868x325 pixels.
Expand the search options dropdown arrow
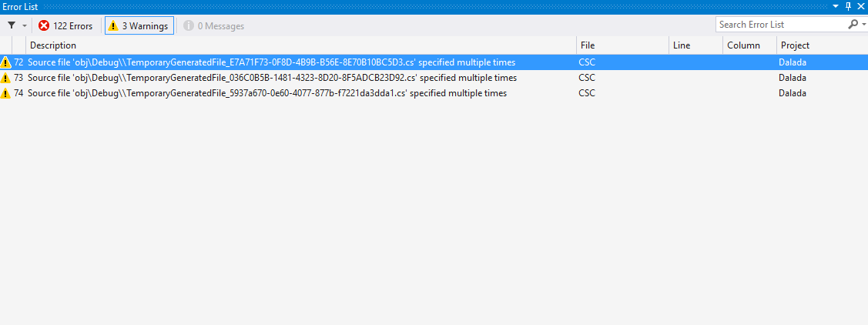tap(863, 25)
